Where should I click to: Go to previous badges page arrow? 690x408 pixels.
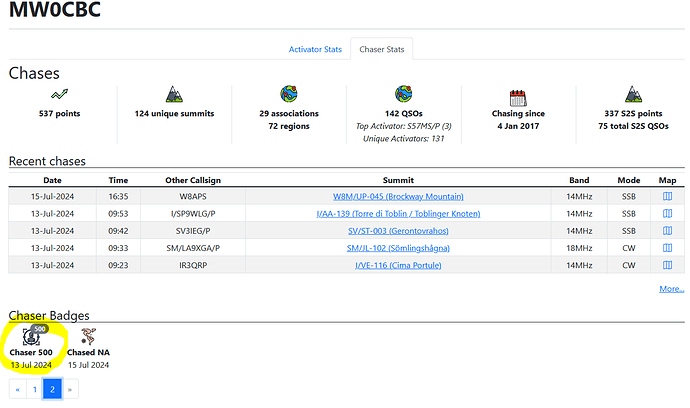coord(18,389)
